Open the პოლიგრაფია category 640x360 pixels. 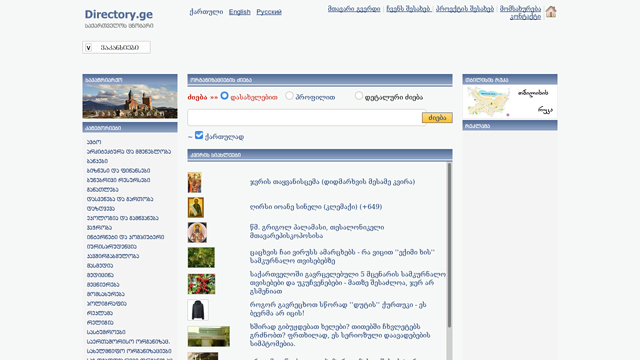[107, 304]
